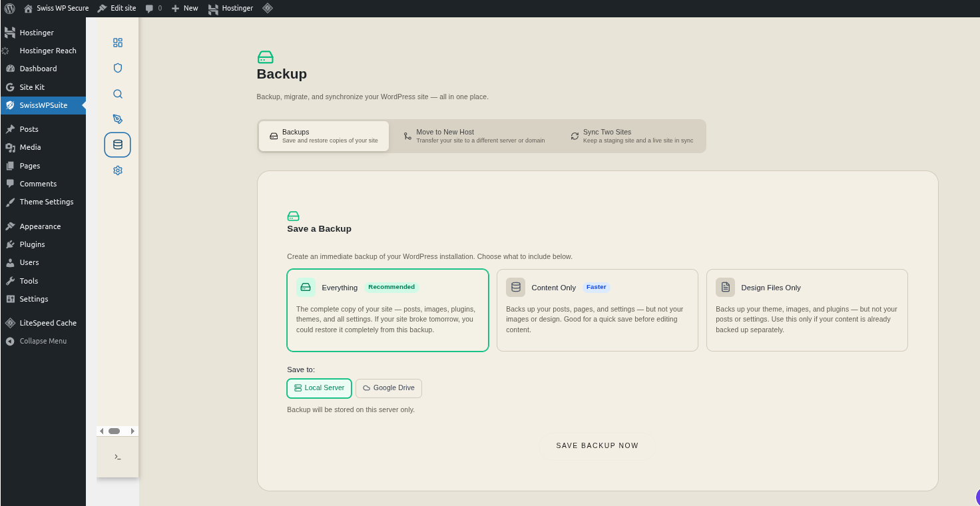Select Local Server as save destination
The height and width of the screenshot is (506, 980).
319,388
